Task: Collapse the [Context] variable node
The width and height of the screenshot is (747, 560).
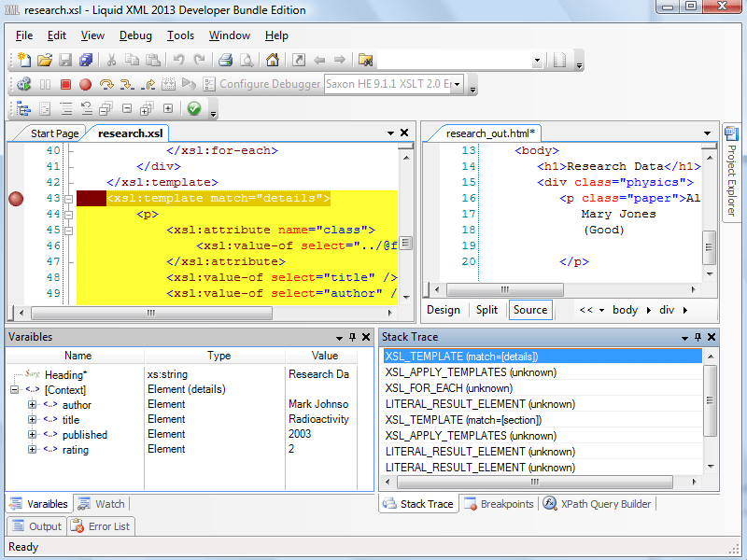Action: click(x=15, y=390)
